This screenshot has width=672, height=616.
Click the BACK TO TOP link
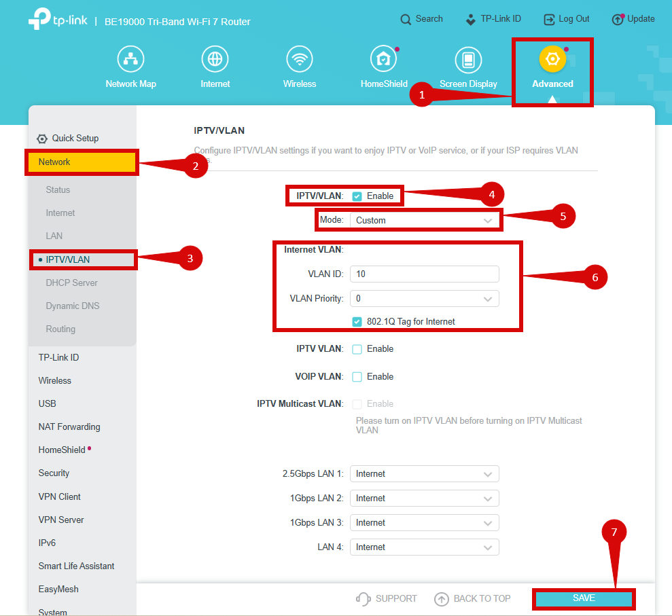tap(473, 598)
